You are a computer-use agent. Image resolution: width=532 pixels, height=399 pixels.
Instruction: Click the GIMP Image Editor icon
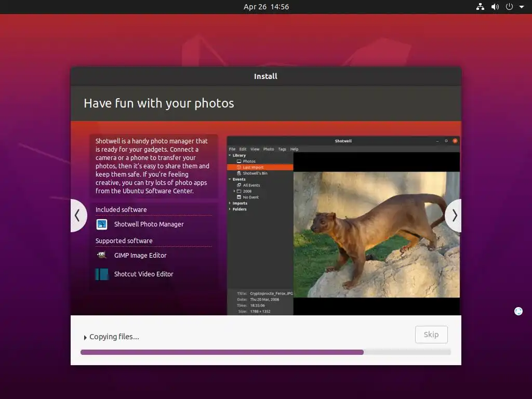101,255
